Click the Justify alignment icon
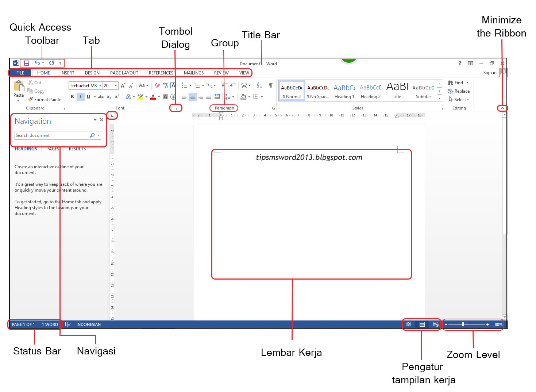Screen dimensions: 536x392 [209, 97]
